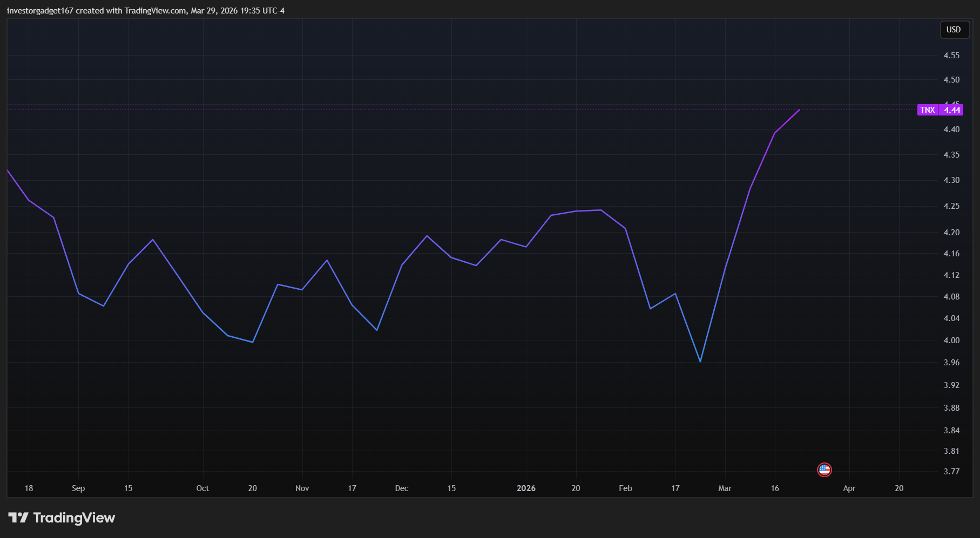Open the USD currency selector
Screen dimensions: 980x538
pyautogui.click(x=954, y=30)
